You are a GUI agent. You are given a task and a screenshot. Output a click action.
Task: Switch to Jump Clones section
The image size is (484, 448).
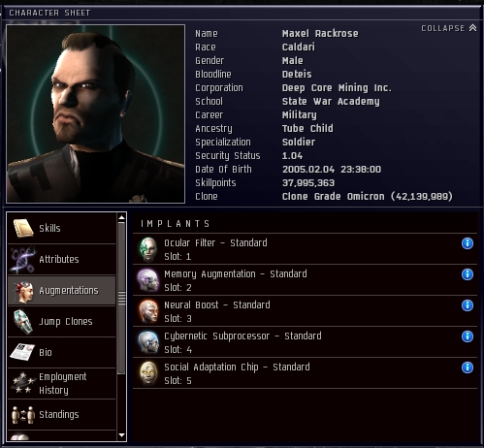pos(62,322)
